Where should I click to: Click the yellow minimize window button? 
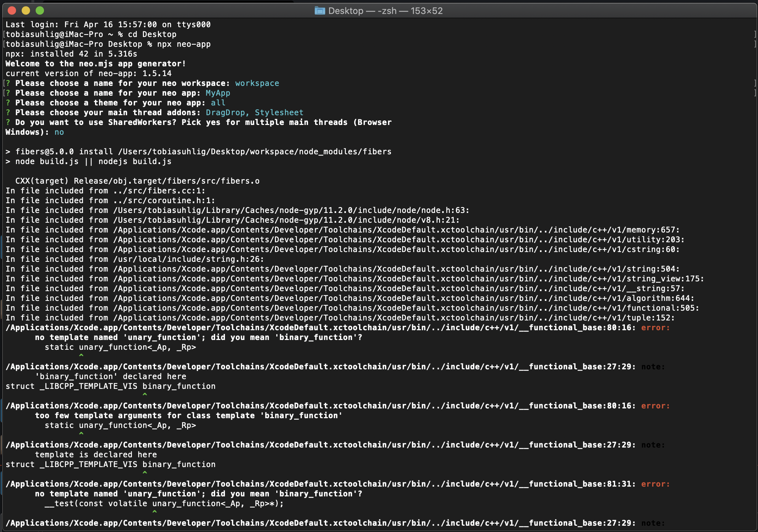26,11
